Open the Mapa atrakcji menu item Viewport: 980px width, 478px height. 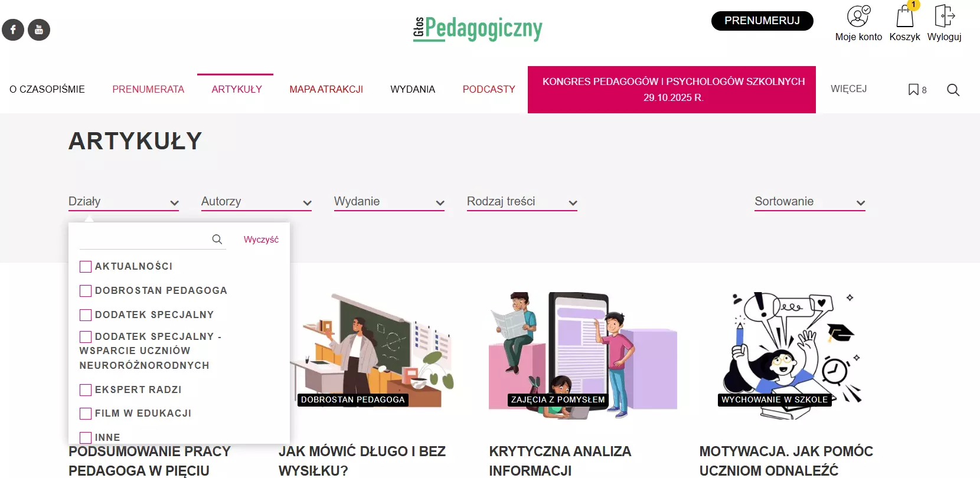(326, 89)
